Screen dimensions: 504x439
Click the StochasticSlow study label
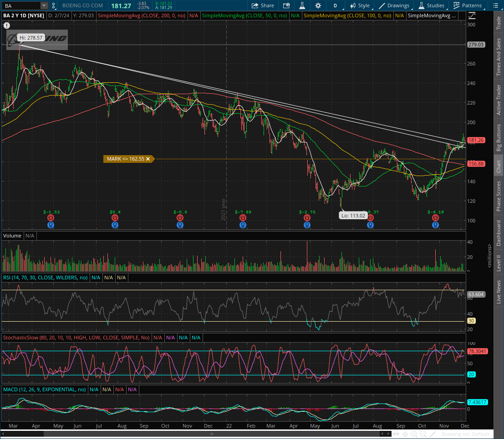(76, 338)
